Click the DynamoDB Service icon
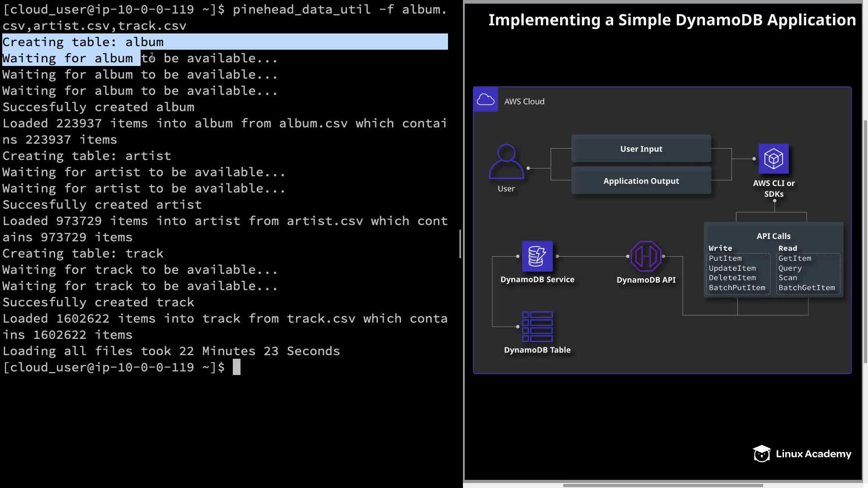868x488 pixels. pyautogui.click(x=537, y=256)
